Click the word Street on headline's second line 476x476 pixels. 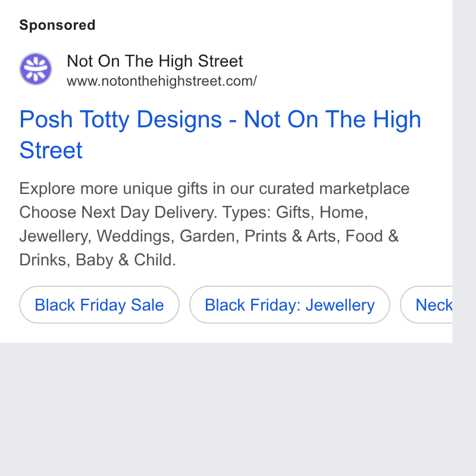pyautogui.click(x=51, y=150)
